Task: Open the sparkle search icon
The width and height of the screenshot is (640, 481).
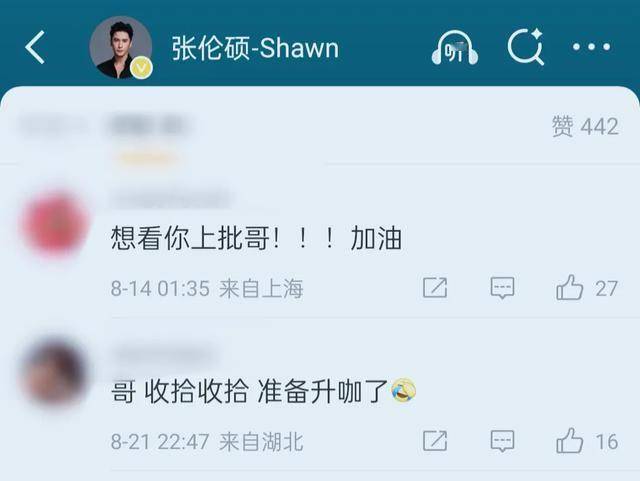Action: click(526, 47)
